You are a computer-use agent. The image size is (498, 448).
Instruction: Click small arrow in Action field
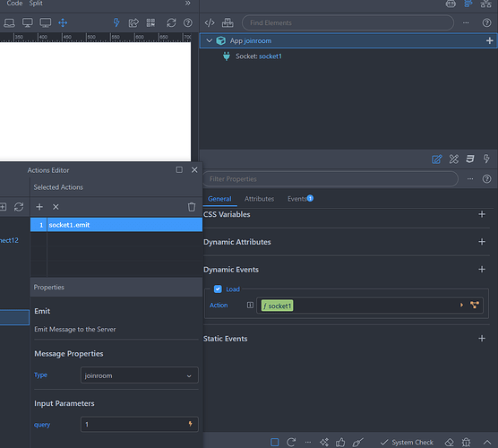[461, 305]
